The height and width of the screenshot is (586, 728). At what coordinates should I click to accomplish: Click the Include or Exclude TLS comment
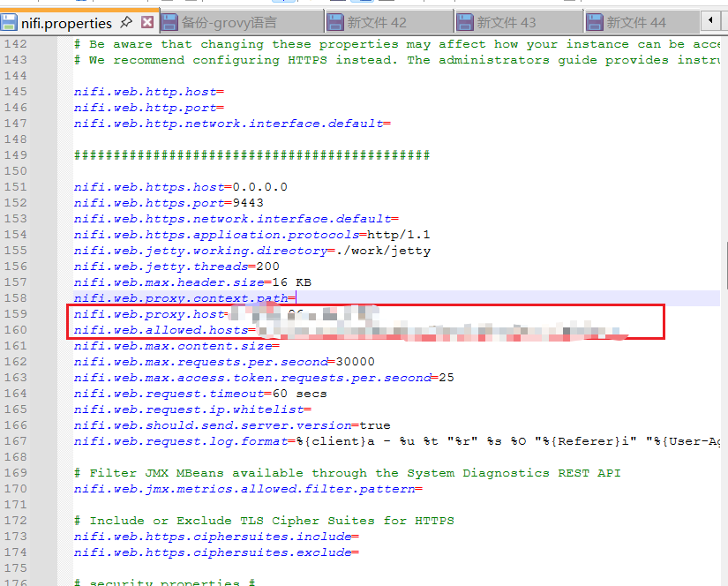pos(264,521)
